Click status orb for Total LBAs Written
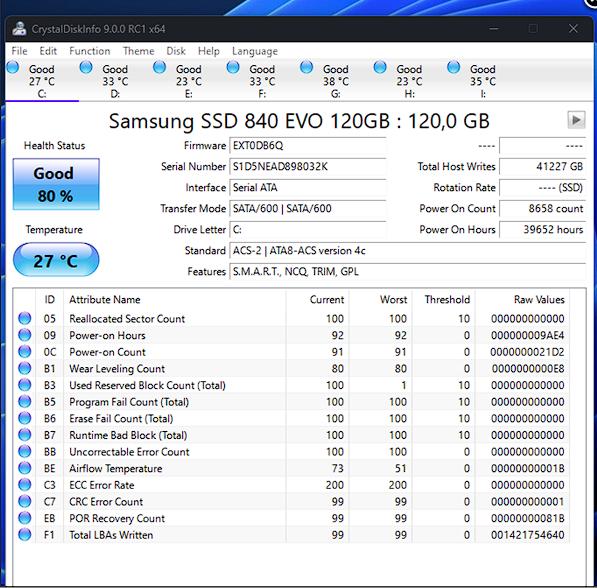 [x=25, y=534]
